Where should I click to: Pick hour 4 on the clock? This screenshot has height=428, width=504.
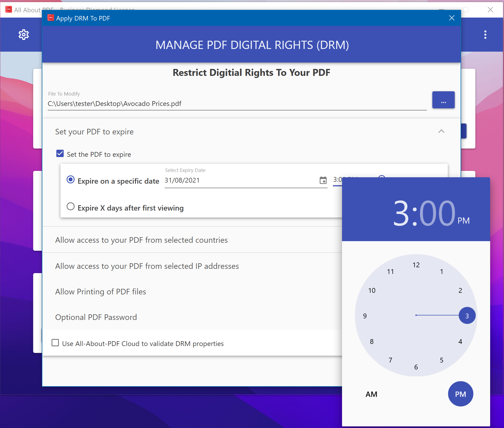pos(460,342)
